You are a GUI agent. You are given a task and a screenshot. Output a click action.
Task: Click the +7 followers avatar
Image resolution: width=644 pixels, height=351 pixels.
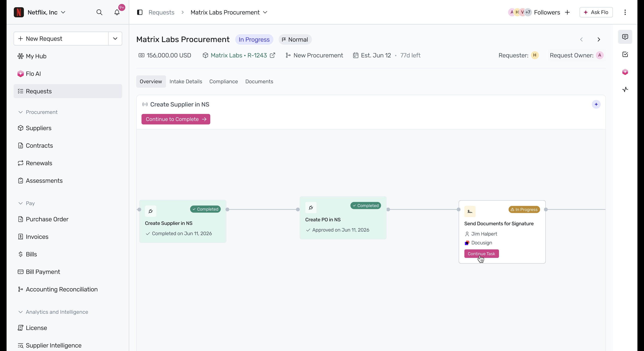[528, 12]
